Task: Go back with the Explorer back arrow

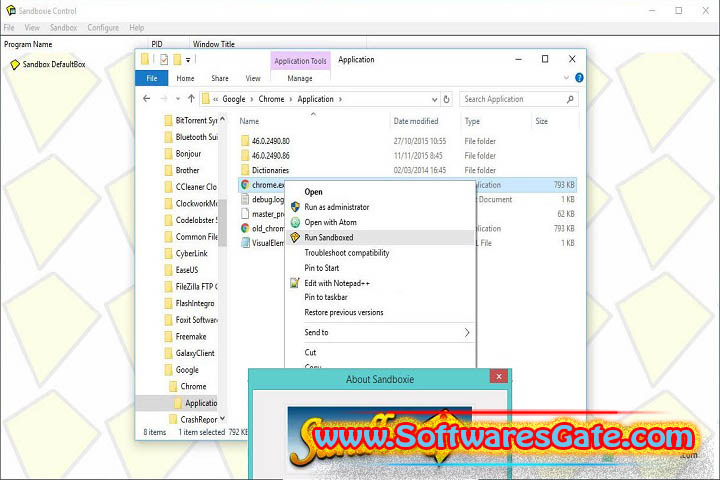Action: (x=146, y=99)
